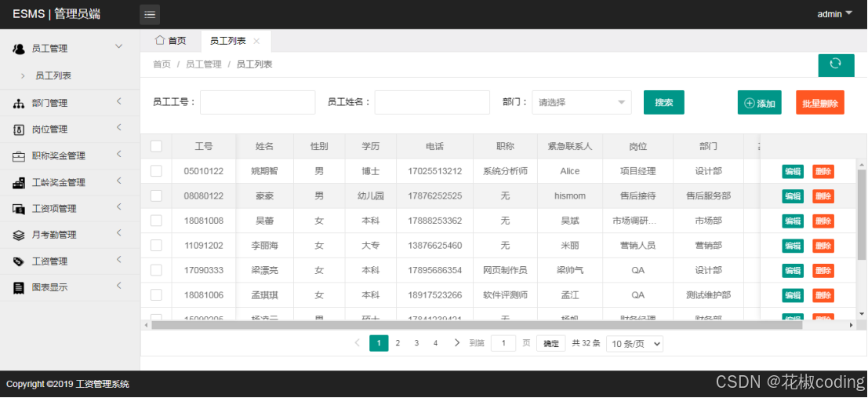Screen dimensions: 868x398
Task: Check the row for employee 11091202
Action: pyautogui.click(x=156, y=245)
